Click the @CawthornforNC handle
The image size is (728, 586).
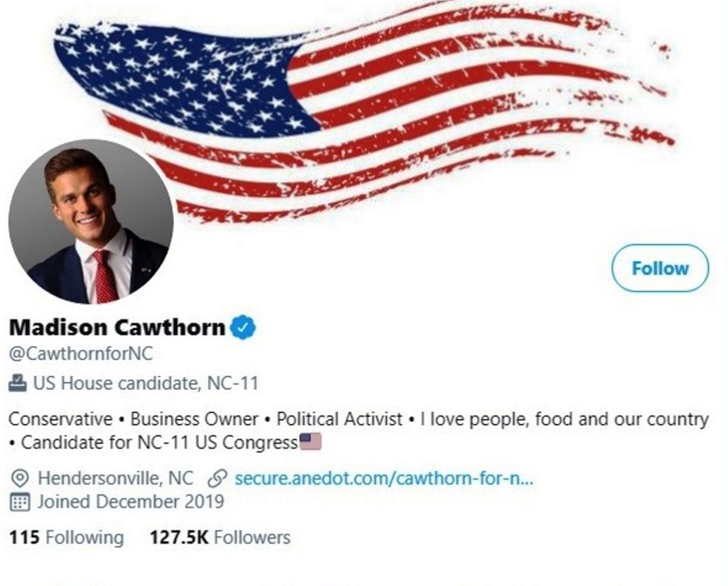pyautogui.click(x=81, y=353)
